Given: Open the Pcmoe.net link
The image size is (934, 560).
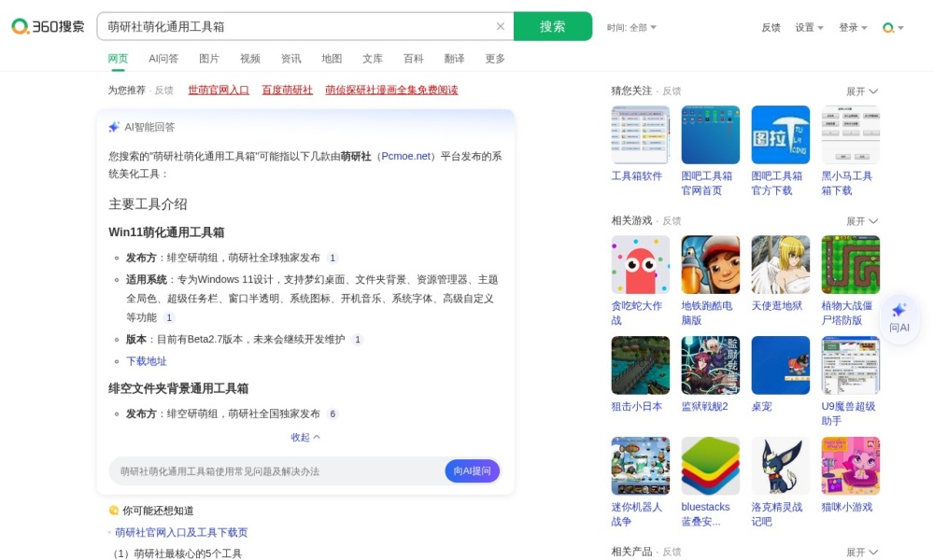Looking at the screenshot, I should [405, 156].
